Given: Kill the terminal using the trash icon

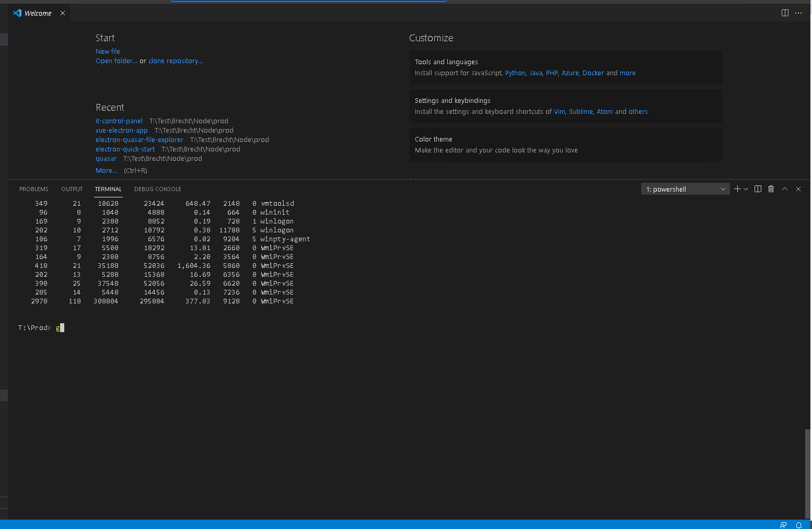Looking at the screenshot, I should click(771, 189).
